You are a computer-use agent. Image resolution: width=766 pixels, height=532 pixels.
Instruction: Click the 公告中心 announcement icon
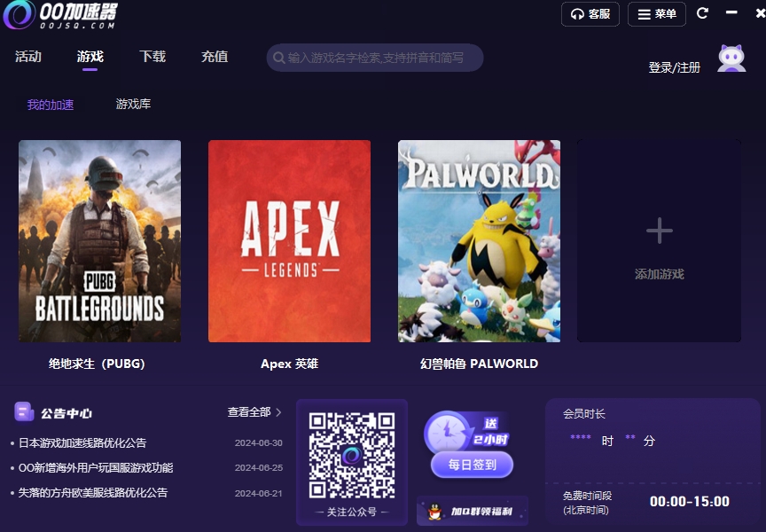click(x=24, y=411)
